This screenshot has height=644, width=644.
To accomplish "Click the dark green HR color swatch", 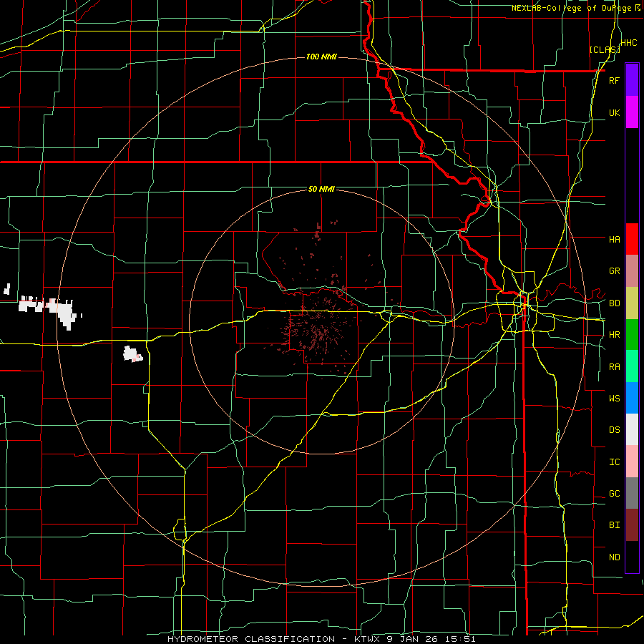I will point(632,334).
